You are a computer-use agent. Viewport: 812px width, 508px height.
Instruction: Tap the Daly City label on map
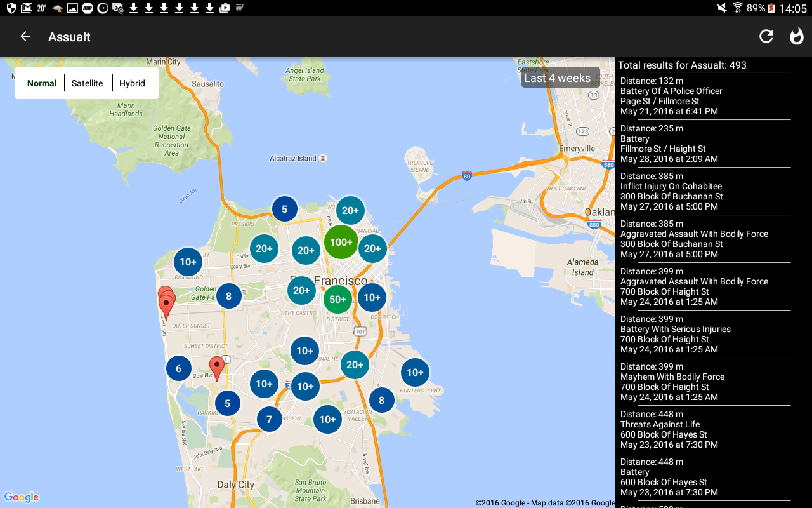(235, 485)
